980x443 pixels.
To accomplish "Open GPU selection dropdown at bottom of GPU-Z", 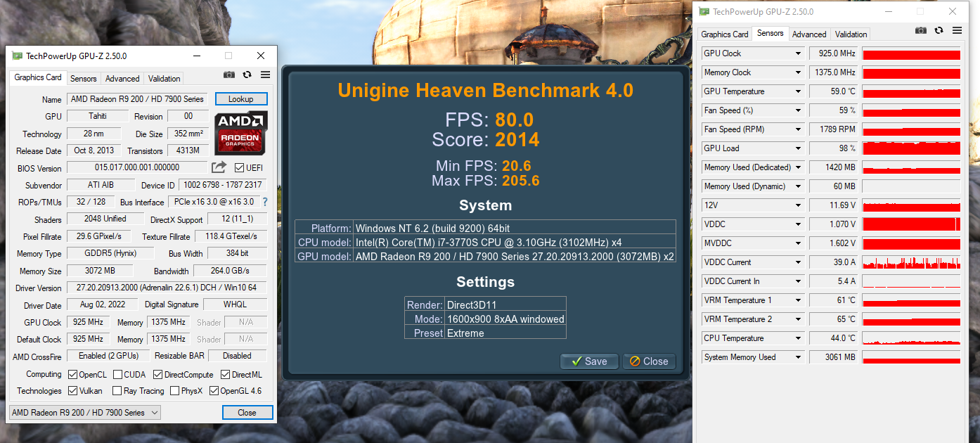I will pyautogui.click(x=85, y=413).
